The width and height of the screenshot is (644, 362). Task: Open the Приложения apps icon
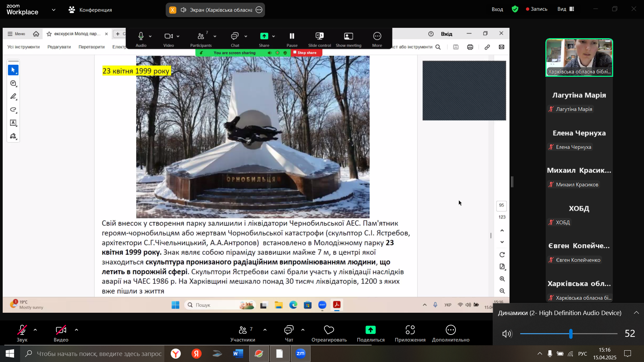410,330
